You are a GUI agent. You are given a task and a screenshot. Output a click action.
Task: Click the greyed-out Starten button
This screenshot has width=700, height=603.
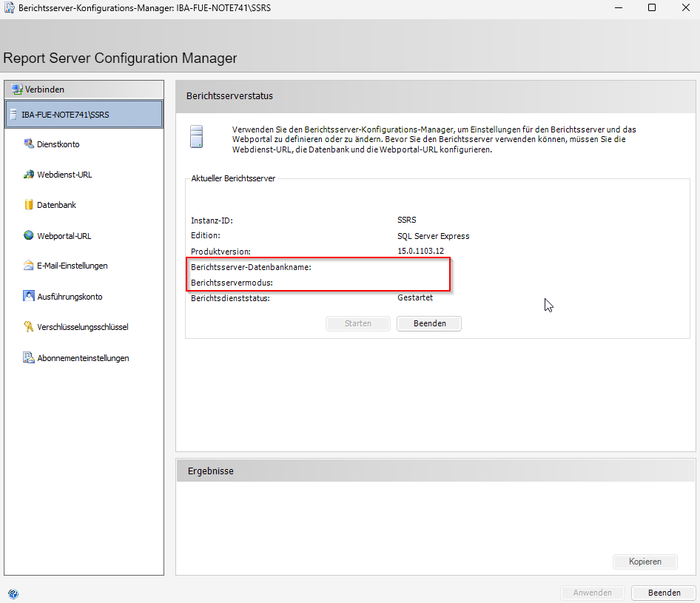coord(358,323)
